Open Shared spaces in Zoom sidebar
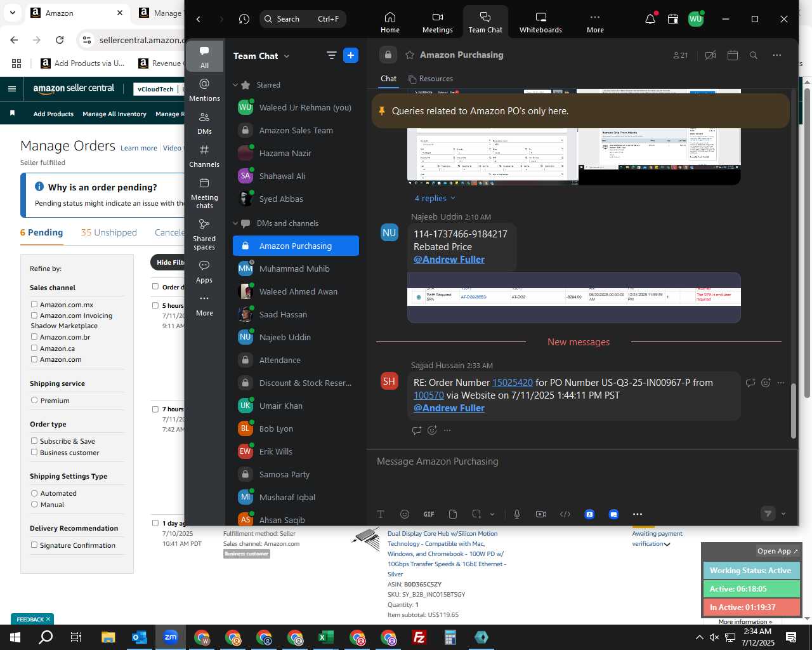 pos(204,234)
